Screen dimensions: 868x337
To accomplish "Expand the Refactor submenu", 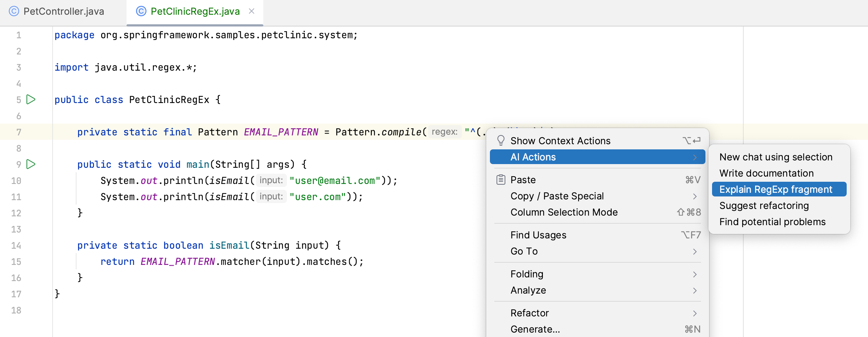I will (597, 313).
